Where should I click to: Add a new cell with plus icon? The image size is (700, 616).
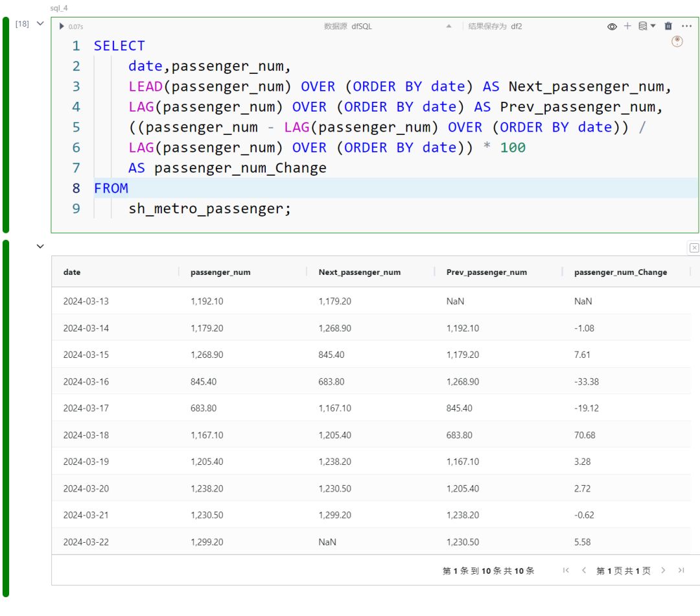[627, 26]
